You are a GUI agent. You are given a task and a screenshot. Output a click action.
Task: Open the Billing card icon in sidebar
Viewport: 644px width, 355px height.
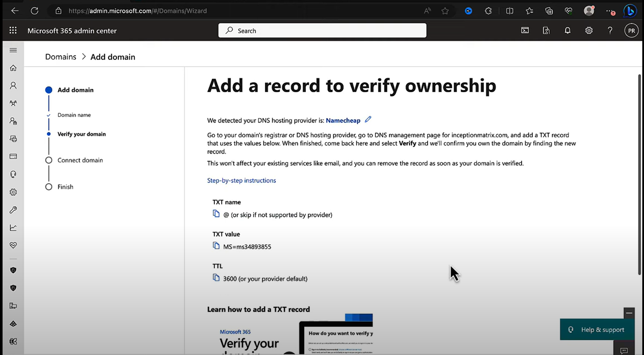click(13, 156)
